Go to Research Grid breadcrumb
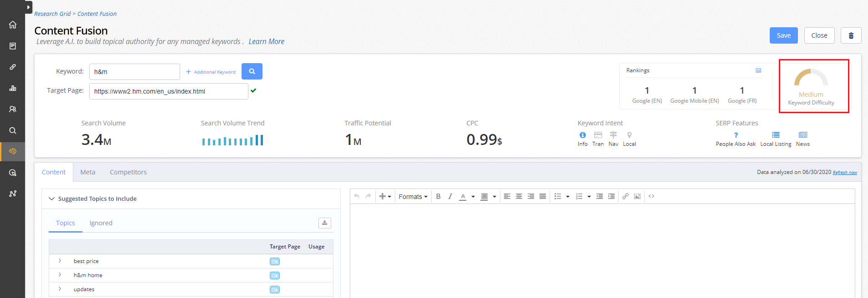 [53, 14]
